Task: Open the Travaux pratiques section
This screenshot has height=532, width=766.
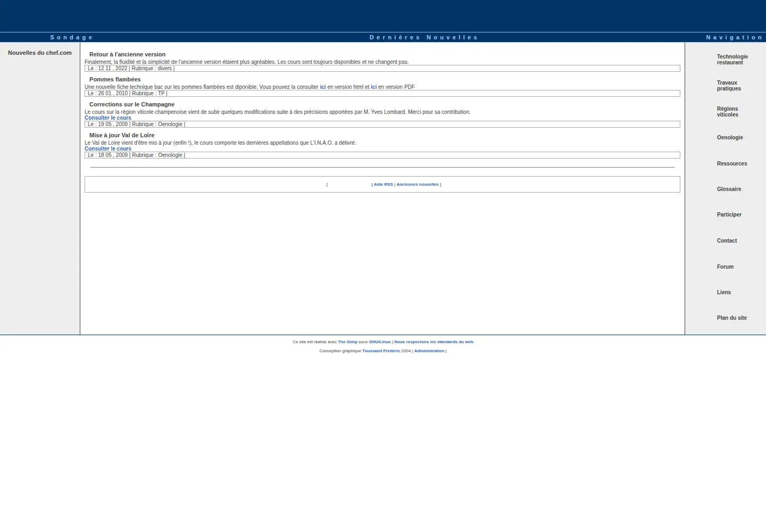Action: tap(729, 86)
